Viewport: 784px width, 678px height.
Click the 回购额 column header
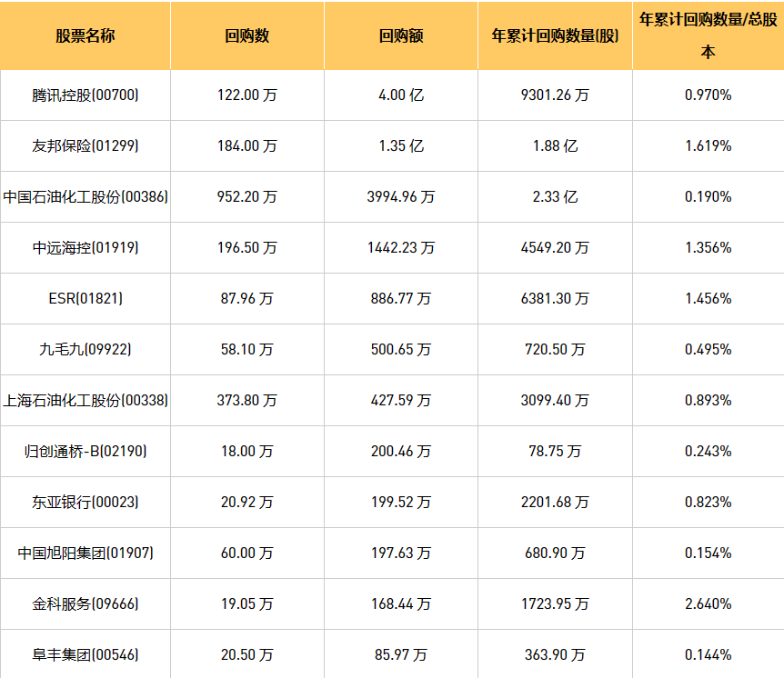pos(401,35)
